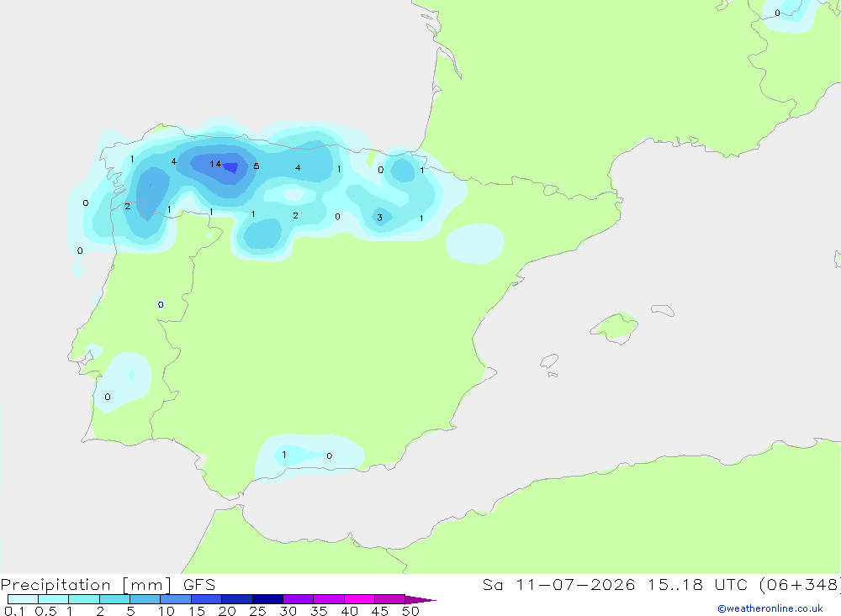Select the GFS model label

tap(199, 585)
